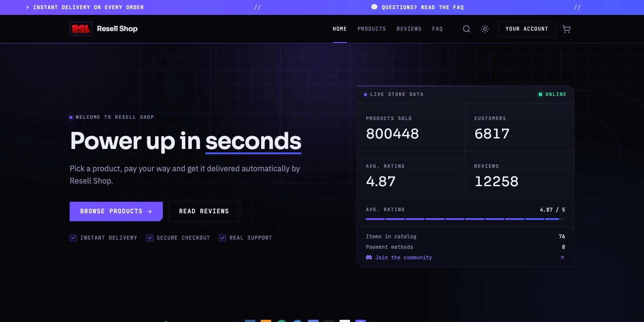644x322 pixels.
Task: Open the Your Account button
Action: (x=527, y=29)
